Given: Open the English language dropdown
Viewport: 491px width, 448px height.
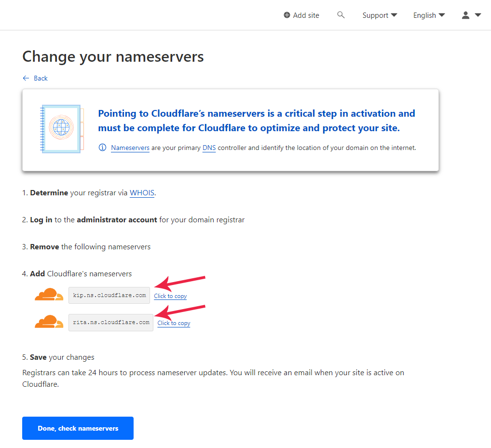Looking at the screenshot, I should pos(429,15).
